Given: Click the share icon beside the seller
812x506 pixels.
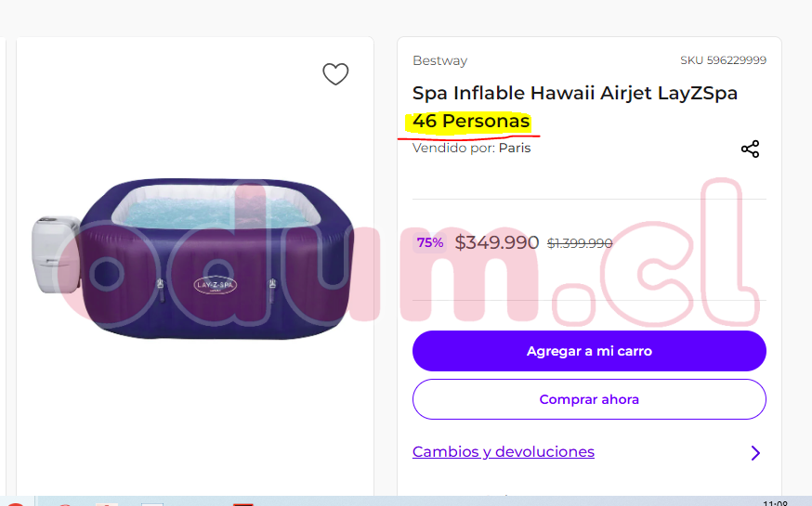Looking at the screenshot, I should [x=750, y=149].
